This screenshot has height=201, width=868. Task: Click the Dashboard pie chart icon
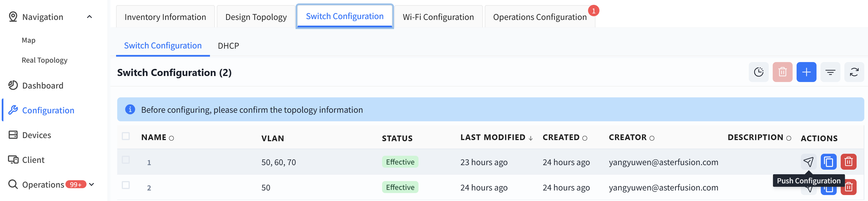click(13, 85)
